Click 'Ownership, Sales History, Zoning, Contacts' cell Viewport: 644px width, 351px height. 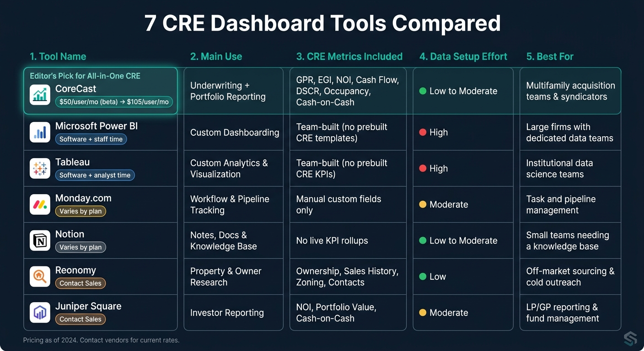click(347, 277)
